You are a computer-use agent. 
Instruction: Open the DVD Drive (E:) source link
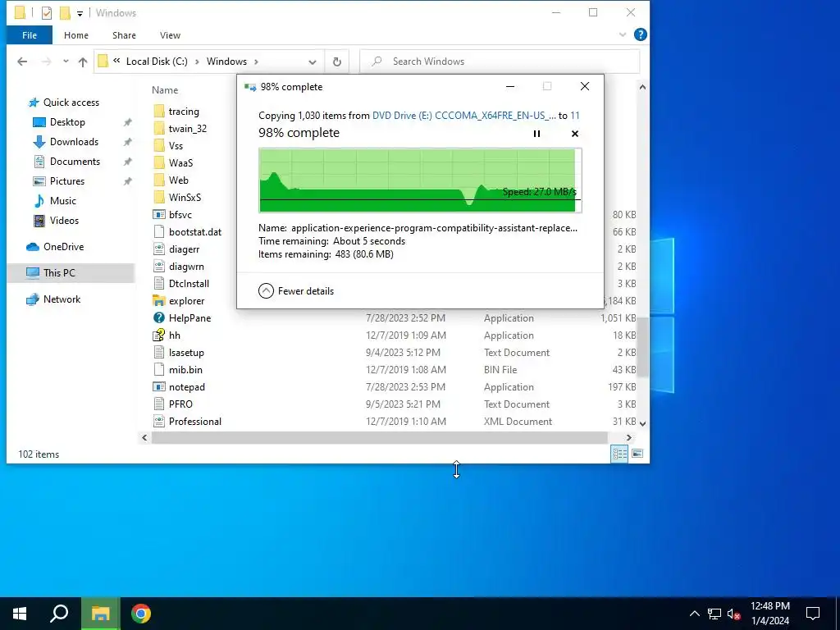[464, 115]
